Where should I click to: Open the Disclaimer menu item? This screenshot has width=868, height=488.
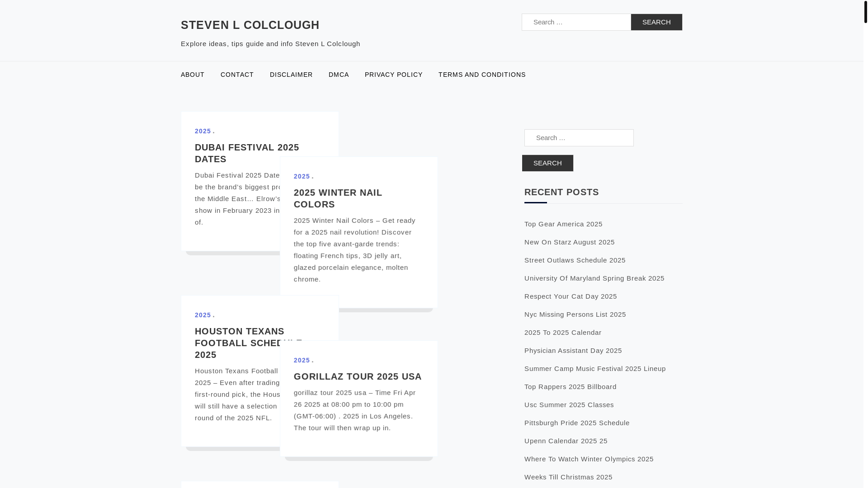click(291, 75)
